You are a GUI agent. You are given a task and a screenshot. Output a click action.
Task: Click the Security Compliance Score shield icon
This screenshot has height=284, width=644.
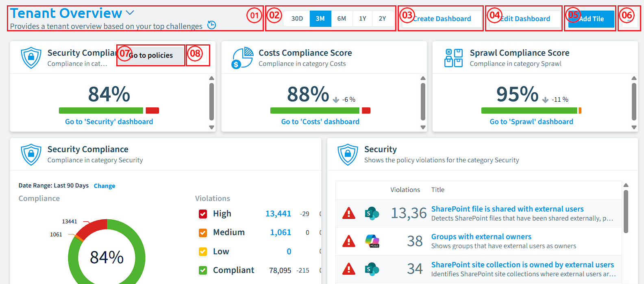(31, 58)
